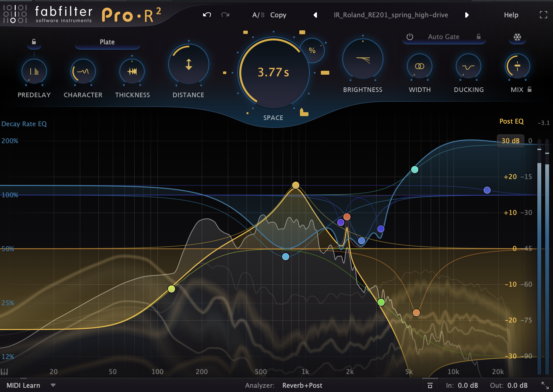Click the Predelay knob

click(34, 71)
